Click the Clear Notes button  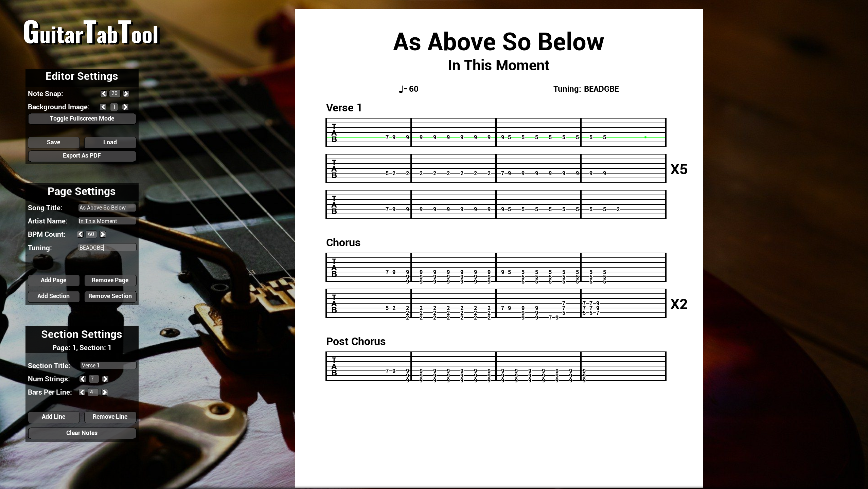[x=82, y=432]
